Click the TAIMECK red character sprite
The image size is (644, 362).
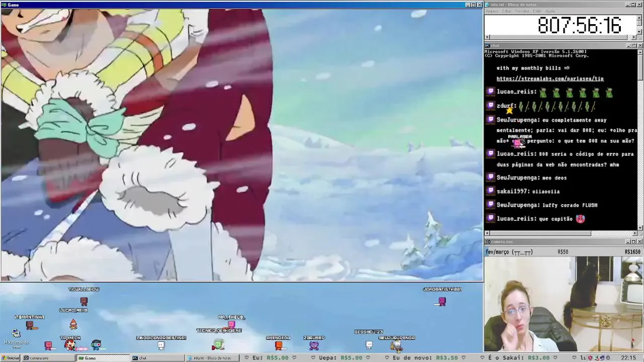pos(70,345)
